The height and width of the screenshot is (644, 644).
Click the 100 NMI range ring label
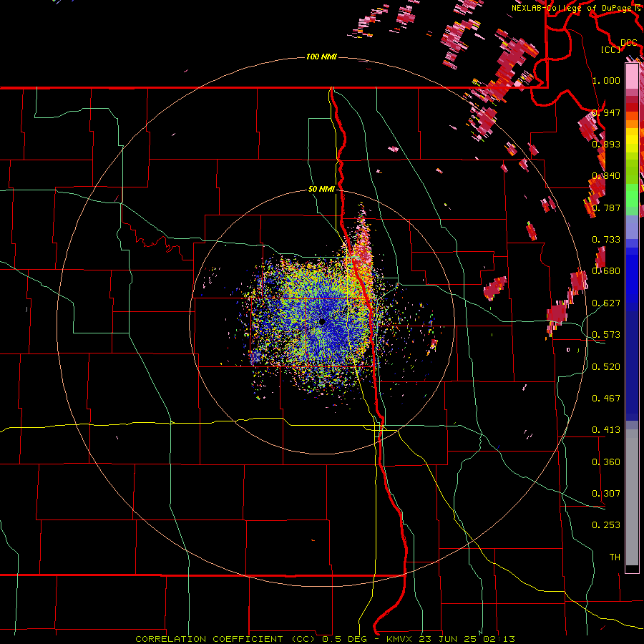click(321, 57)
